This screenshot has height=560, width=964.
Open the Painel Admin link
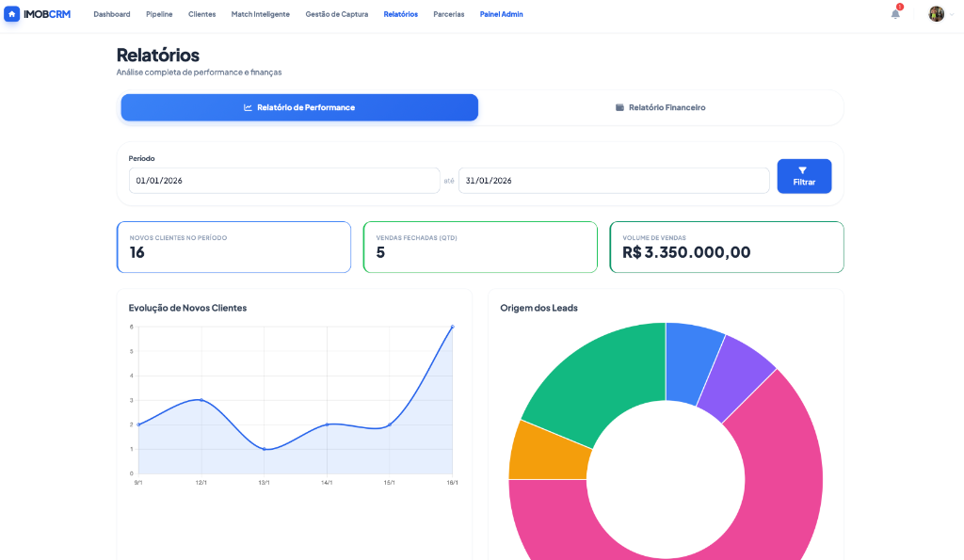[501, 14]
